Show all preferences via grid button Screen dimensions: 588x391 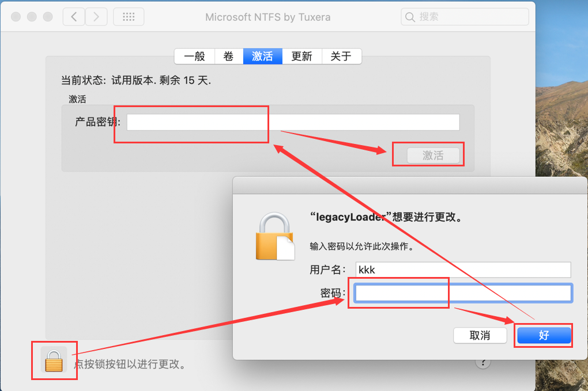point(129,17)
